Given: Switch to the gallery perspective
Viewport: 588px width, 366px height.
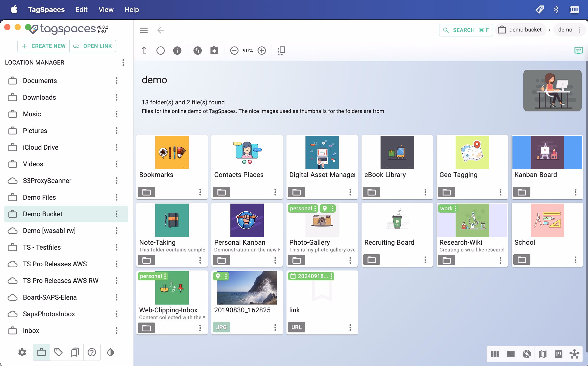Looking at the screenshot, I should pos(527,354).
